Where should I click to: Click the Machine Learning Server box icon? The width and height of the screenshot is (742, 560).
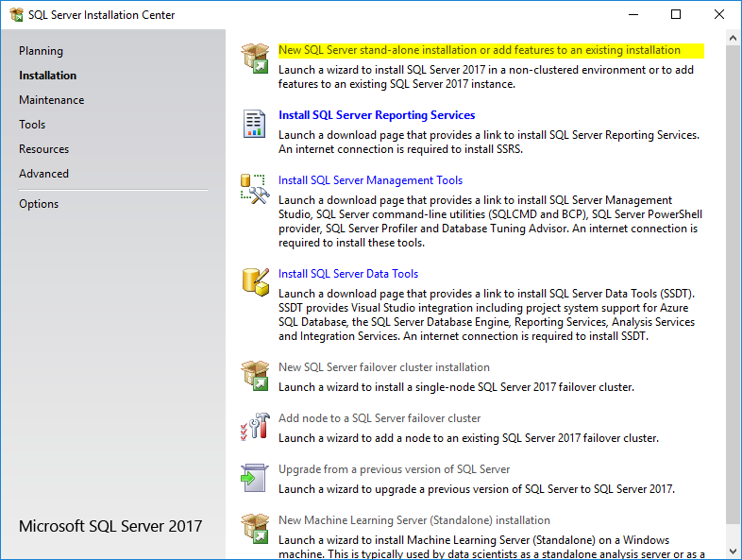pyautogui.click(x=255, y=528)
